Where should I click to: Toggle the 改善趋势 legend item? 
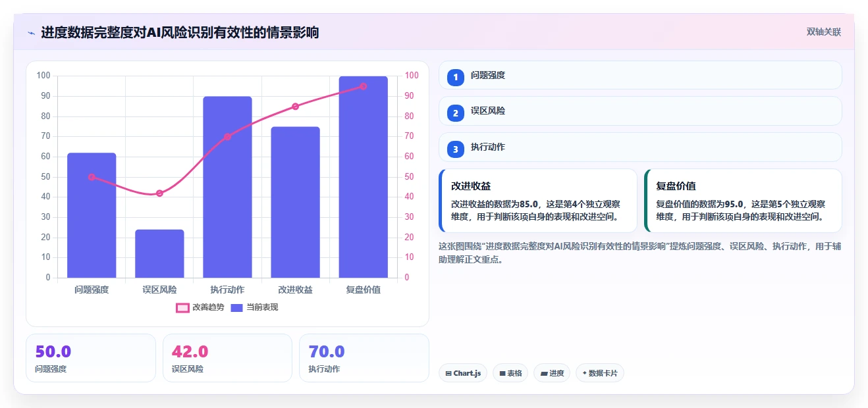200,307
